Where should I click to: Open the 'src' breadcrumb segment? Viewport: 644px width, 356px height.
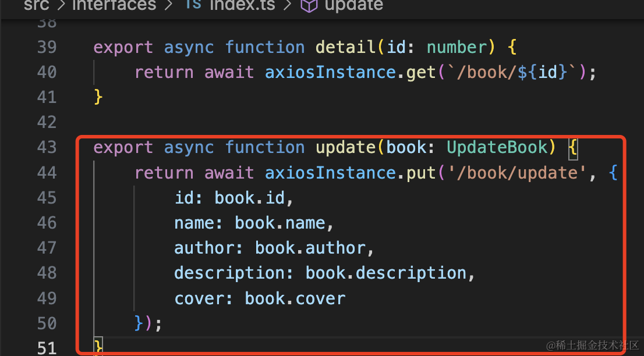click(x=37, y=5)
